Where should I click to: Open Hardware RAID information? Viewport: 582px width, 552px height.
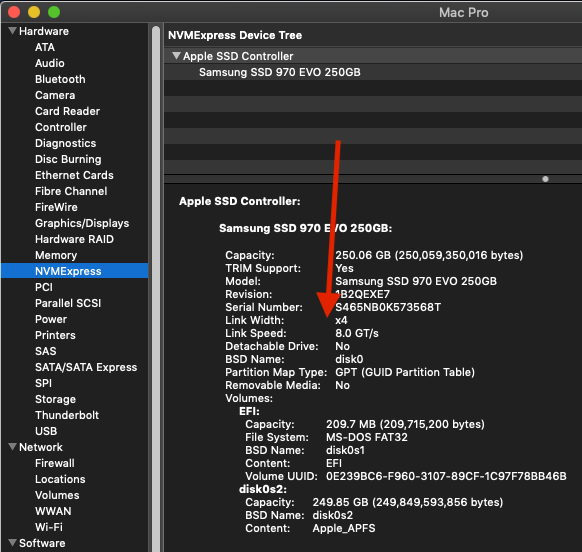point(74,239)
